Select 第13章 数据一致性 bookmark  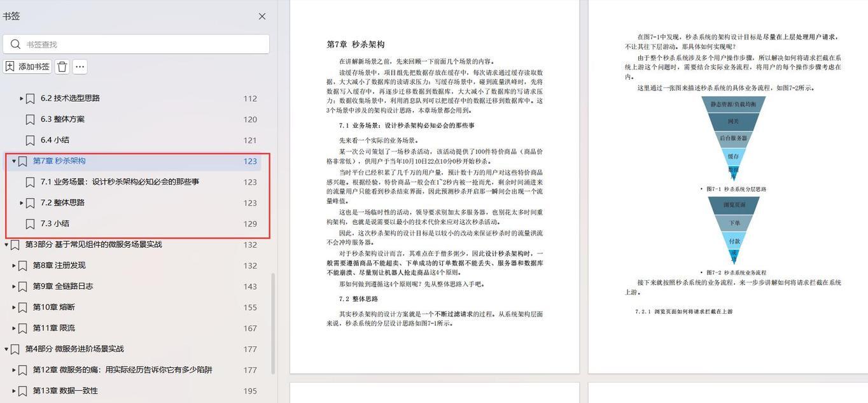pos(66,391)
